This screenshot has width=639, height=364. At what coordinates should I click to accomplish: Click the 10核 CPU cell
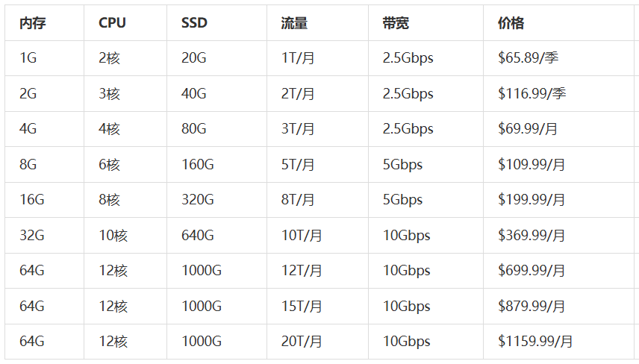pos(113,236)
